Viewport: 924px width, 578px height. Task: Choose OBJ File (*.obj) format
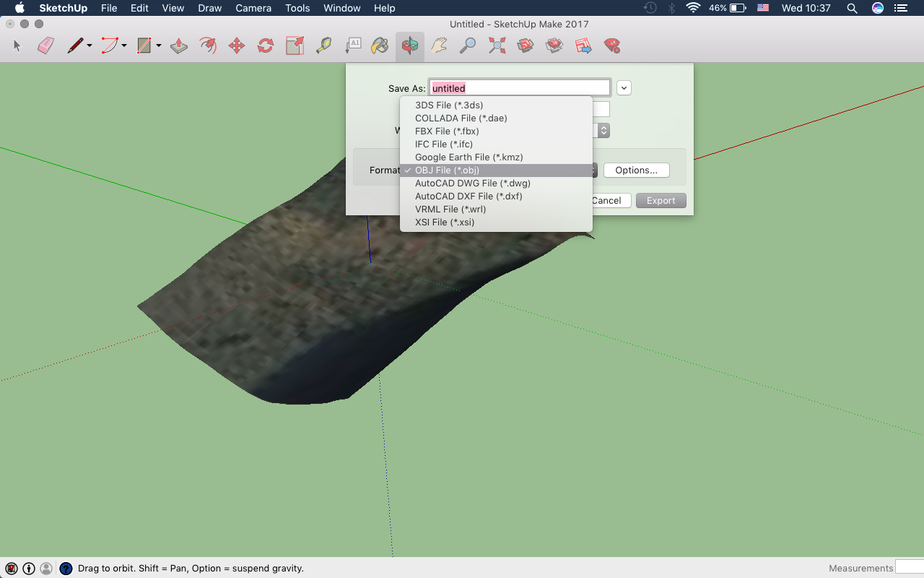(496, 171)
